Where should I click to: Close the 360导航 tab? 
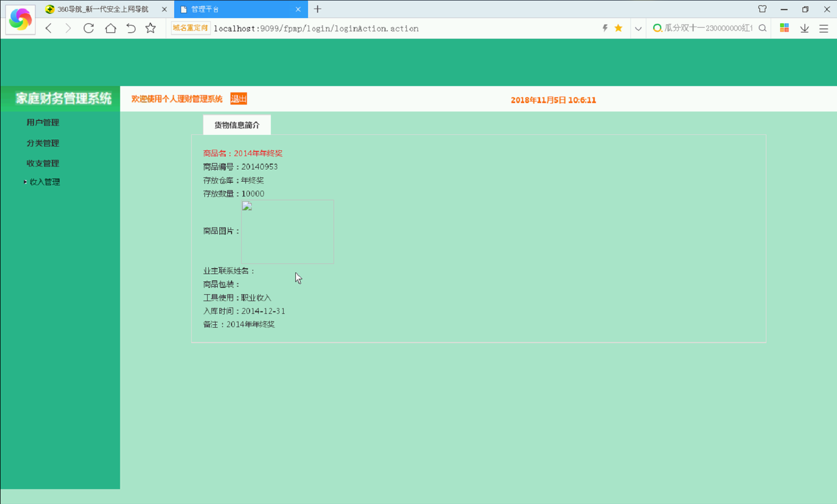coord(164,9)
